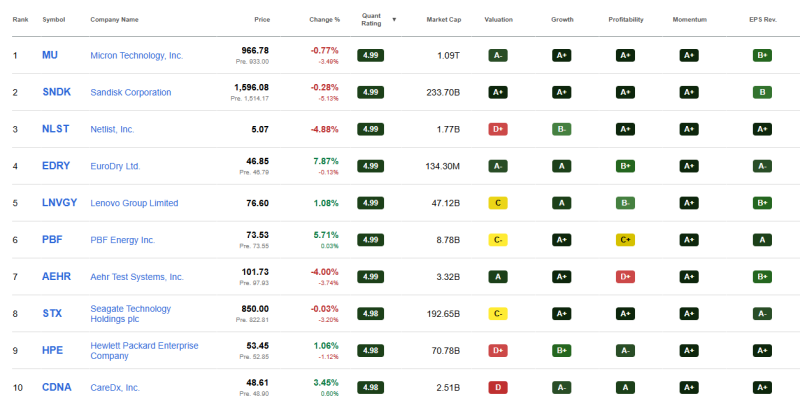Click EDRY's B+ profitability grade badge
Viewport: 800px width, 399px height.
[x=625, y=166]
